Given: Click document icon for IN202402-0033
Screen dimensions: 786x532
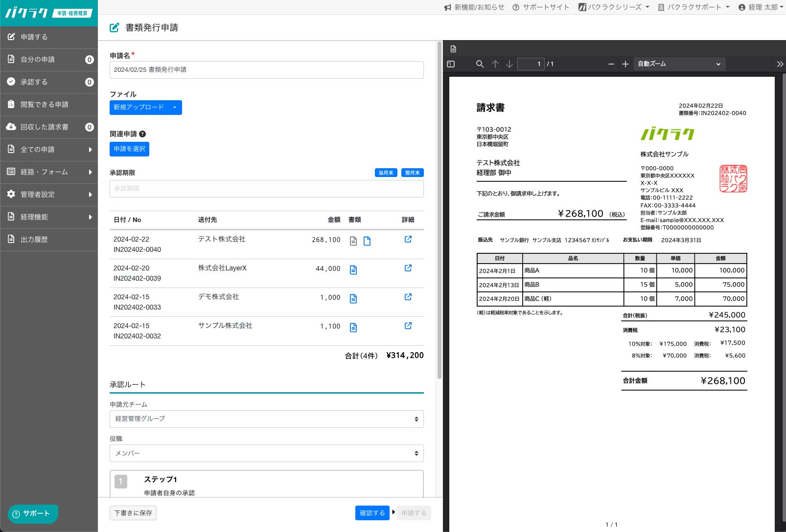Looking at the screenshot, I should pyautogui.click(x=353, y=299).
